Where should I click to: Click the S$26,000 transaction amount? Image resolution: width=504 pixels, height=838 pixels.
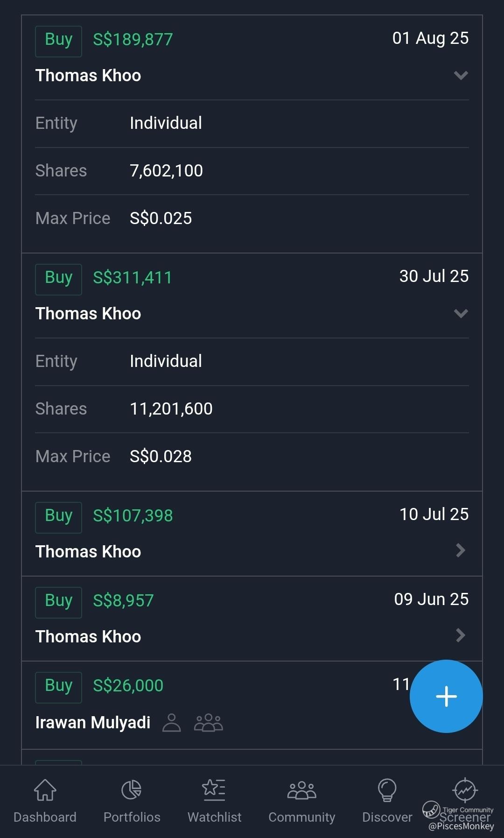(x=128, y=686)
